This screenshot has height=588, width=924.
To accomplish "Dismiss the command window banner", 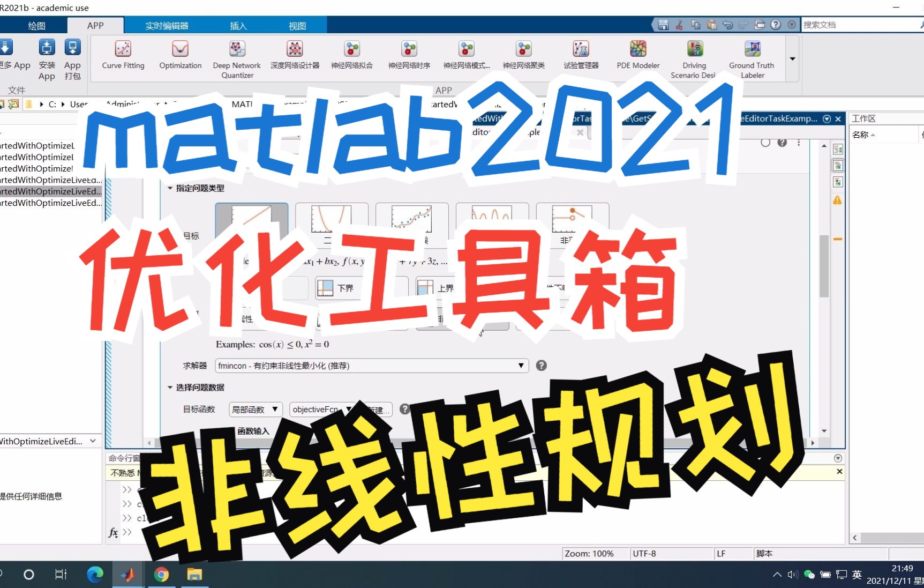I will pos(839,472).
